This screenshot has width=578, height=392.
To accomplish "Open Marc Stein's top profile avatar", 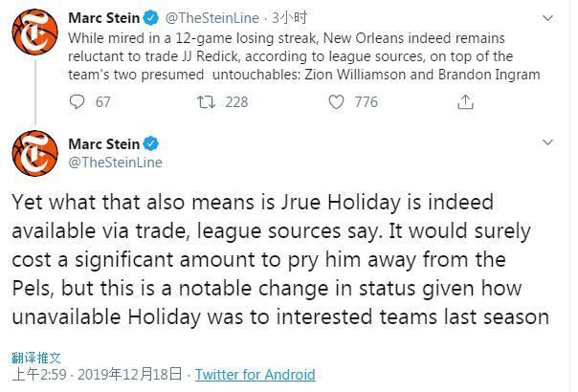I will point(35,33).
